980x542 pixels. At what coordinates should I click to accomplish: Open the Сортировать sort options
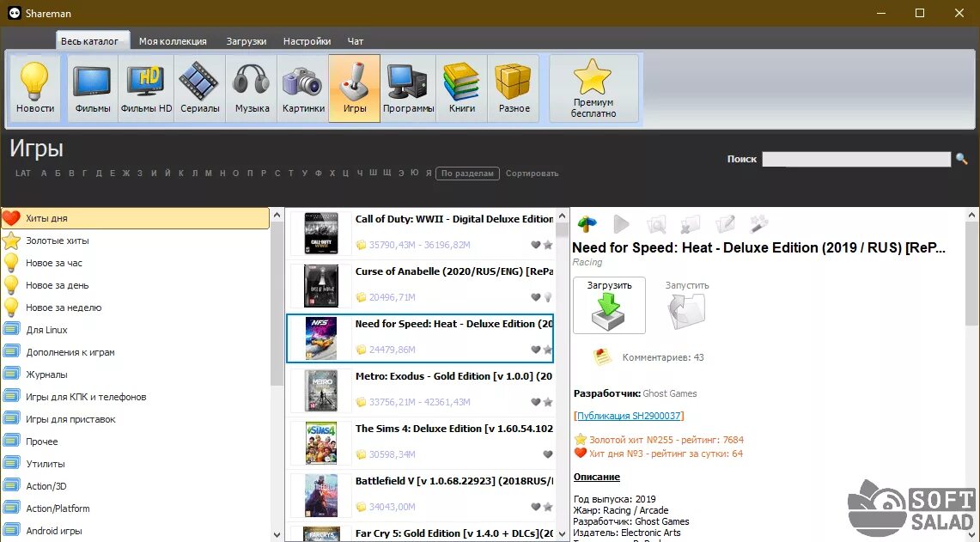coord(532,174)
